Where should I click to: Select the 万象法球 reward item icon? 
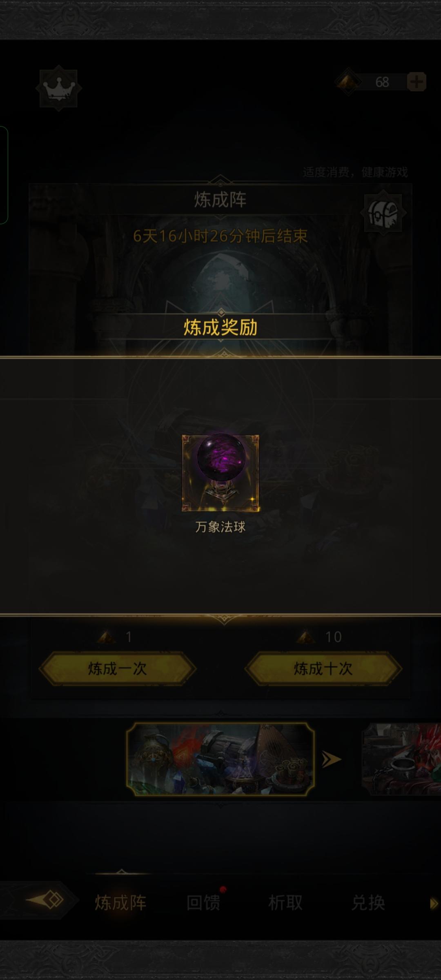point(220,473)
